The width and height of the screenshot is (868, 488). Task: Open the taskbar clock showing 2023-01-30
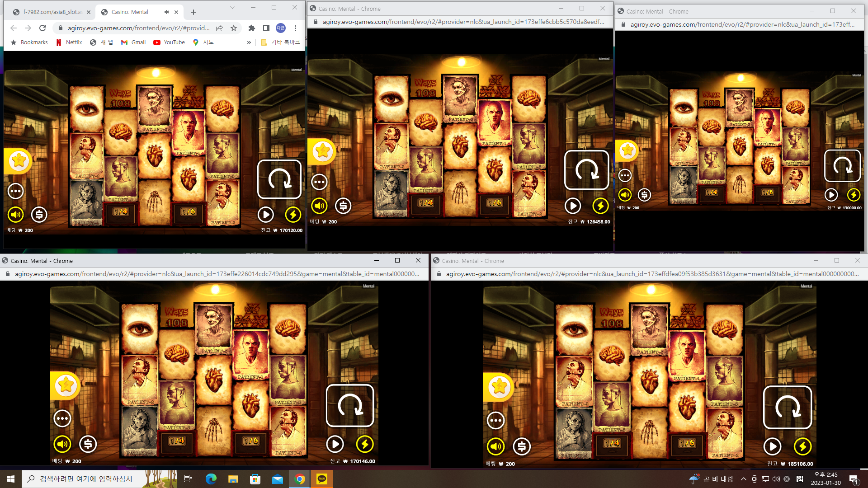tap(826, 479)
